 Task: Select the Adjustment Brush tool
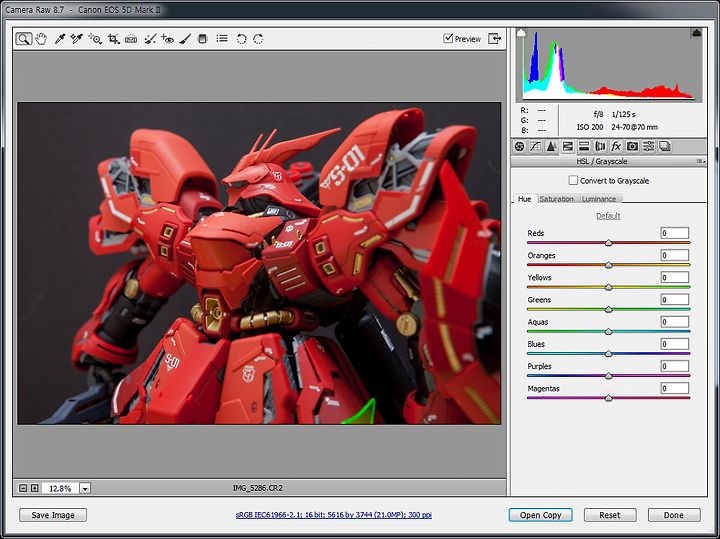(185, 39)
